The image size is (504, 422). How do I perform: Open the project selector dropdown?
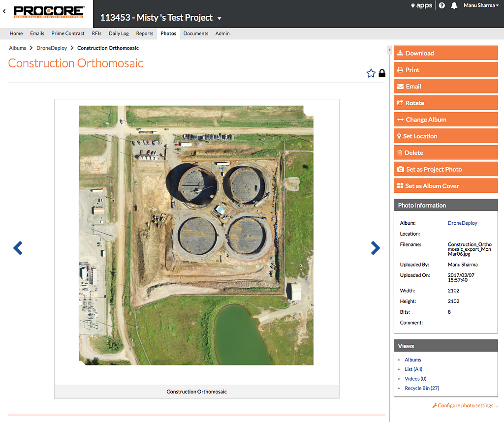220,18
